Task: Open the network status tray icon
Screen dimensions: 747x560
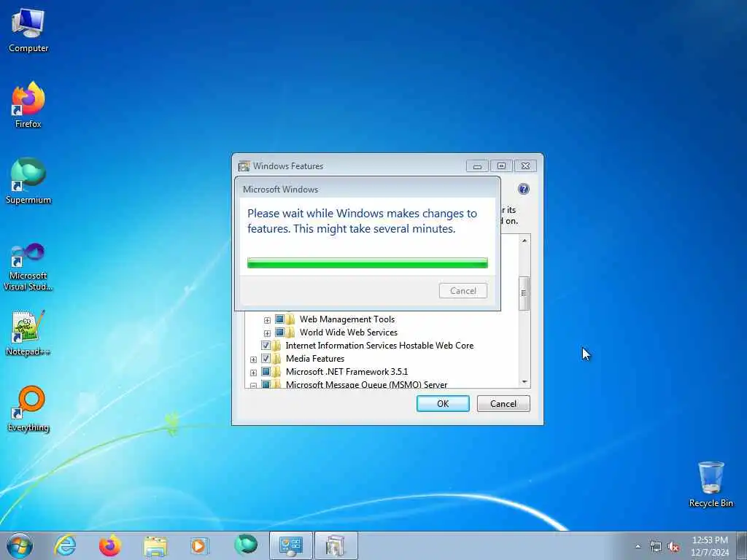Action: point(656,547)
